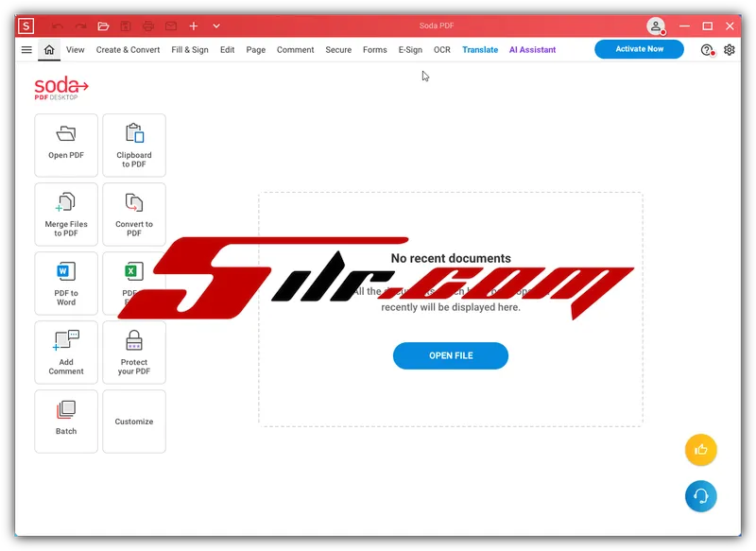The image size is (756, 551).
Task: Open the AI Assistant tab
Action: [532, 50]
